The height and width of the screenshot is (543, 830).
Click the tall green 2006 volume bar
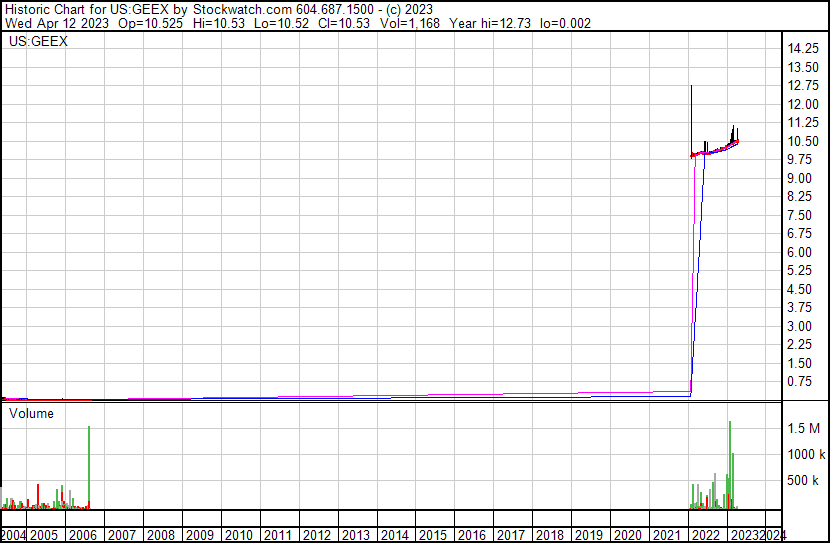89,468
